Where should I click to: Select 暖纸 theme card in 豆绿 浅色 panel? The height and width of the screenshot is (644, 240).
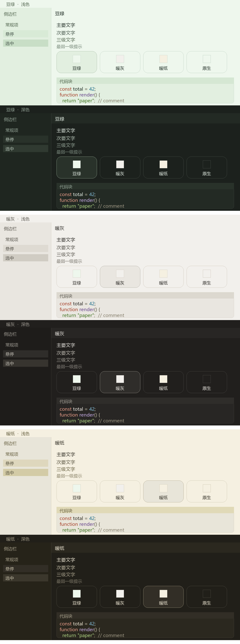[x=163, y=62]
